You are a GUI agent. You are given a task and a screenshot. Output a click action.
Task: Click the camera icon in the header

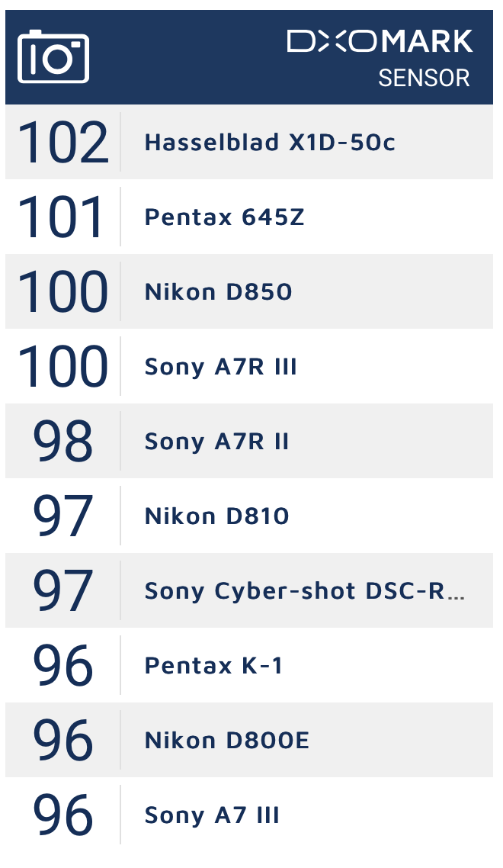click(53, 56)
